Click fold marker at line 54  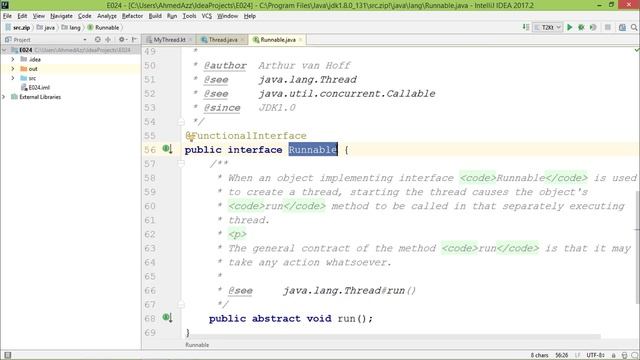pos(181,122)
